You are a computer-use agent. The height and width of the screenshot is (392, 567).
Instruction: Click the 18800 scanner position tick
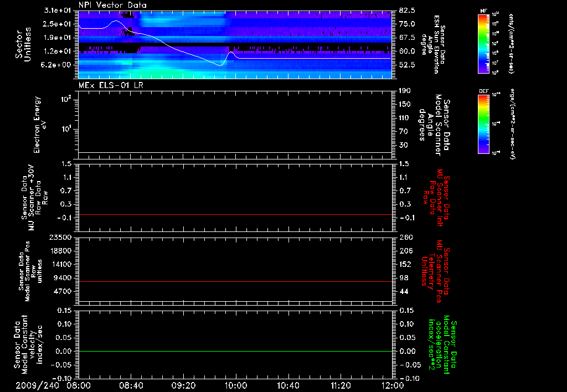(60, 251)
